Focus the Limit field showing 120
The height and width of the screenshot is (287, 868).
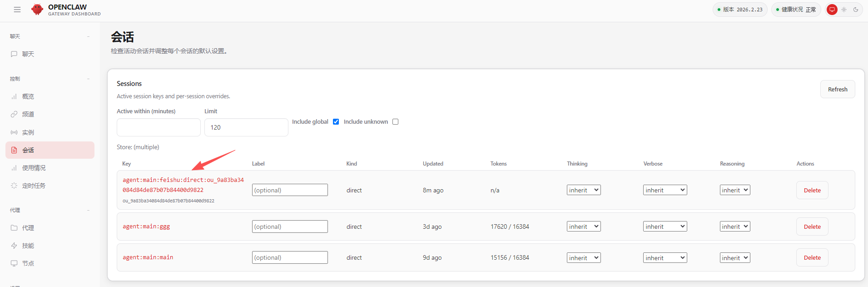[246, 127]
